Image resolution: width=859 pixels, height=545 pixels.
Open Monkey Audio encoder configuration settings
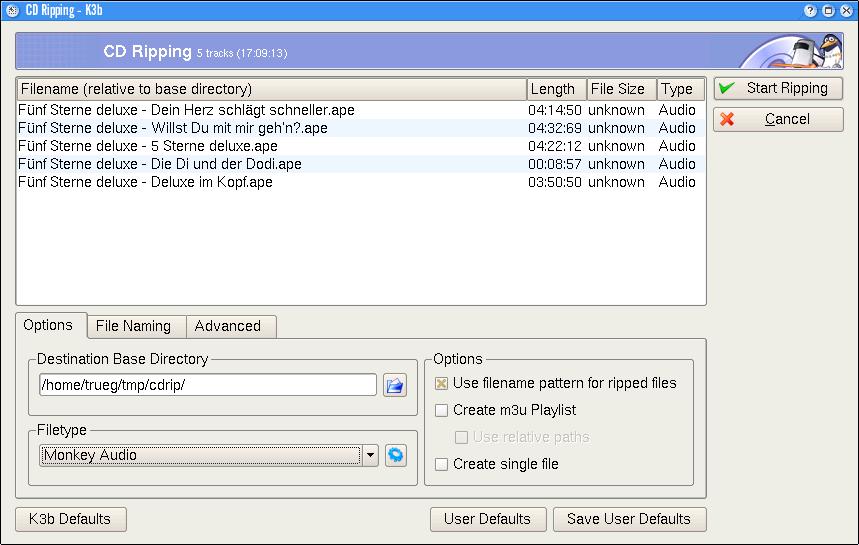(x=396, y=455)
